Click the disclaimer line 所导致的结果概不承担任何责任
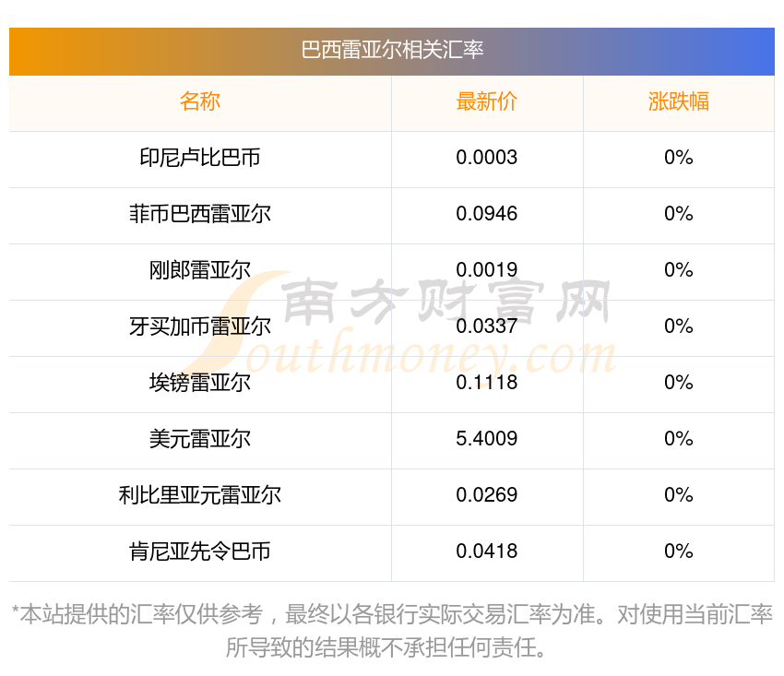Viewport: 784px width, 676px height. click(386, 647)
